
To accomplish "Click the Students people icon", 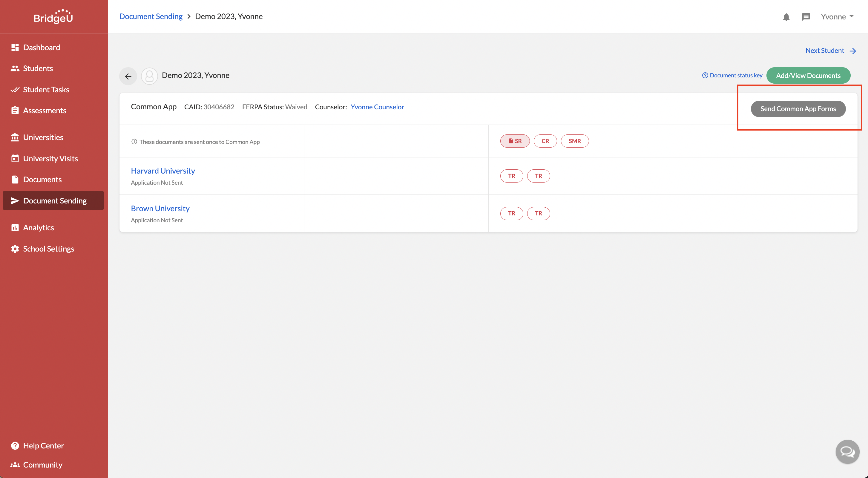I will tap(15, 68).
